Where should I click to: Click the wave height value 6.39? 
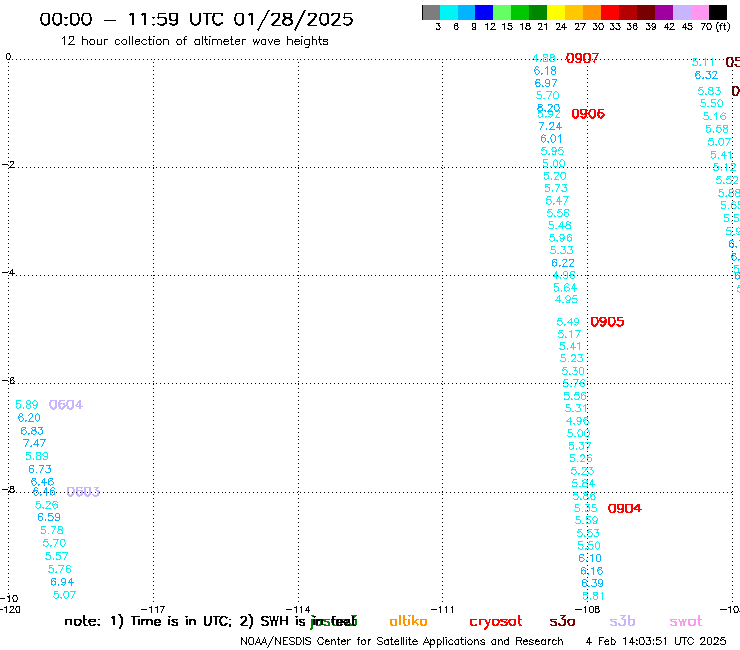click(592, 583)
